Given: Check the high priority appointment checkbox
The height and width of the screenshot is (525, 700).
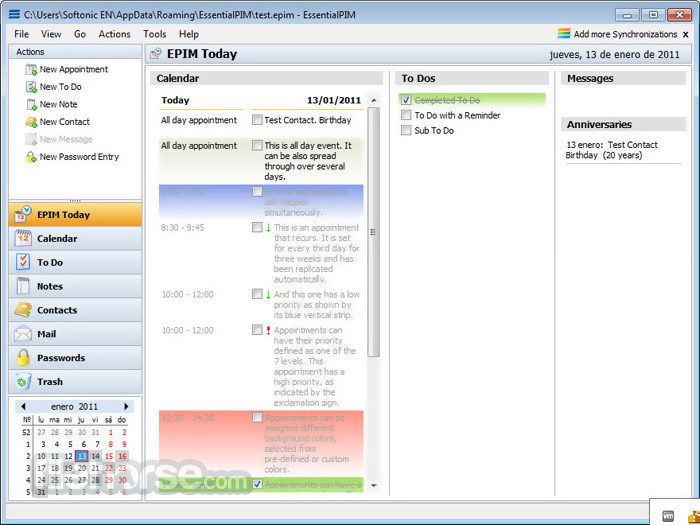Looking at the screenshot, I should pos(257,329).
